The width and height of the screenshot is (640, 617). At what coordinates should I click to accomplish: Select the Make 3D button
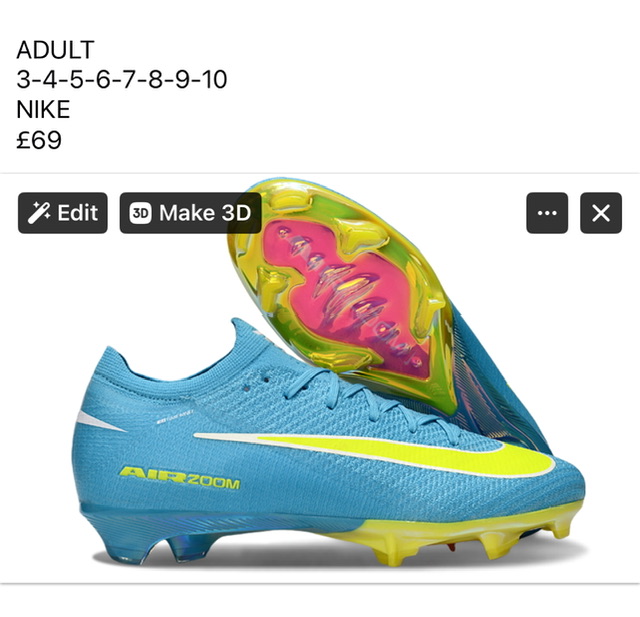[x=191, y=213]
